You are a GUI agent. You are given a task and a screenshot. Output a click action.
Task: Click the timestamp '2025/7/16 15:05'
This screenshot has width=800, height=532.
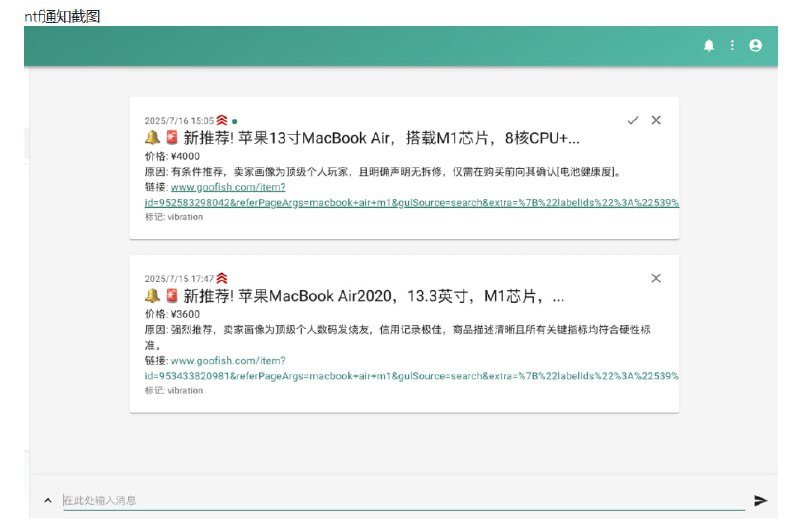point(179,121)
